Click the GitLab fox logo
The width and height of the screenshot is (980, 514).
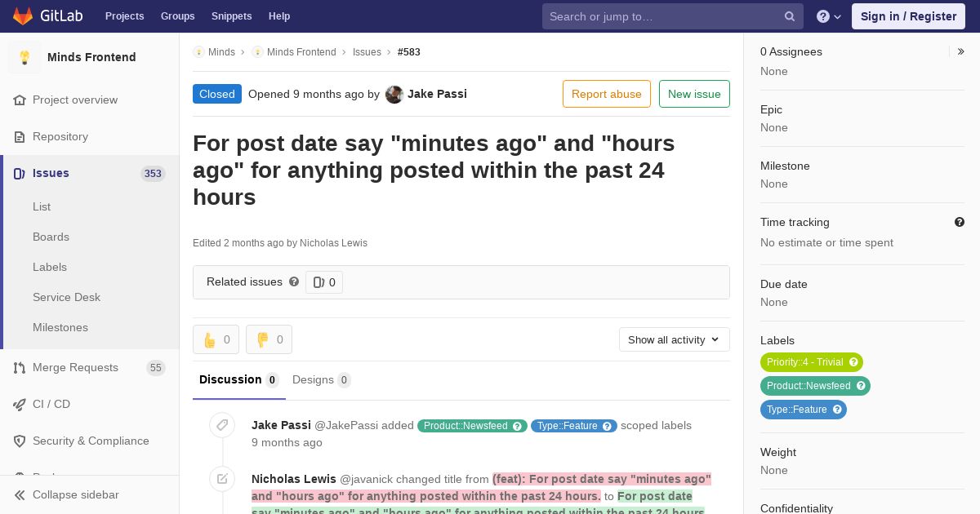tap(23, 16)
